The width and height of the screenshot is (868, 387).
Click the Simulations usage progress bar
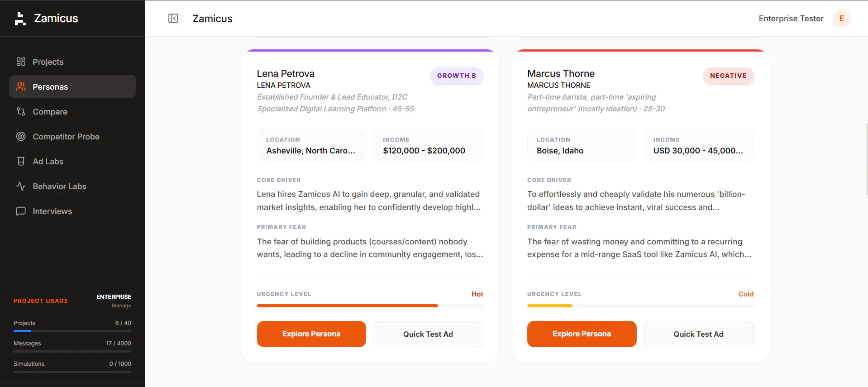(72, 372)
